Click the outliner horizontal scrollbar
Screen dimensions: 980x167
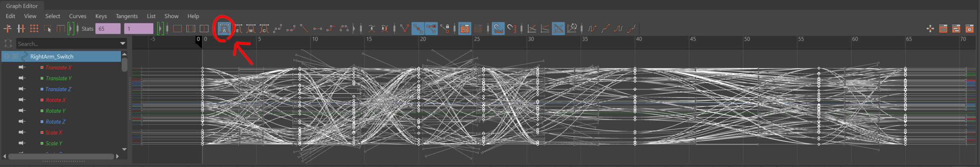coord(61,156)
